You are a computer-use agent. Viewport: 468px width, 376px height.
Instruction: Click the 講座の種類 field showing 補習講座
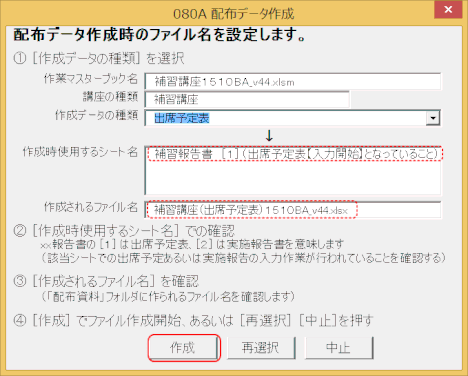point(247,99)
